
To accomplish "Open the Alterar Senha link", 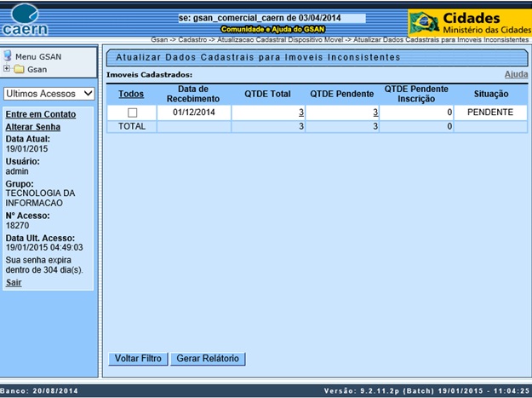I will [32, 126].
